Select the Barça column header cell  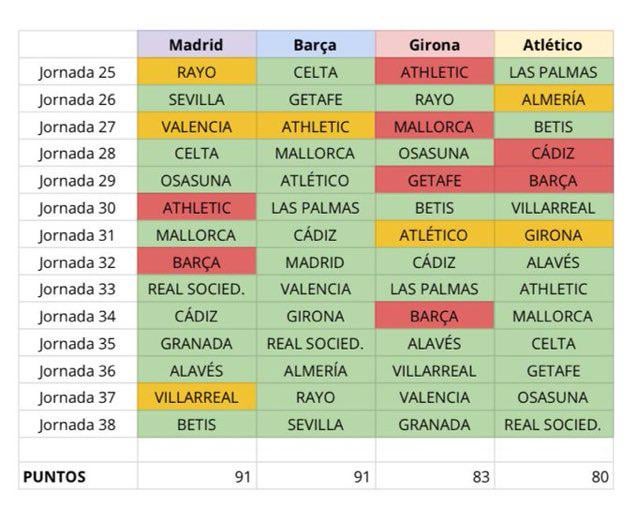(315, 45)
